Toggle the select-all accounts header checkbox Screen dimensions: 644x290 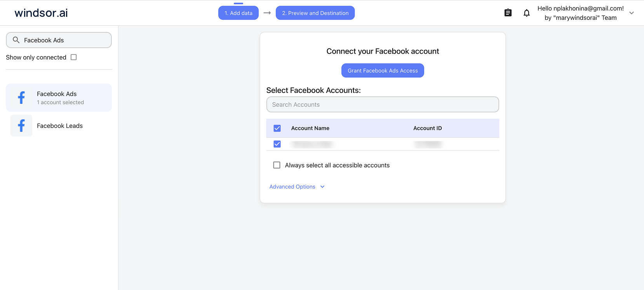(x=277, y=128)
